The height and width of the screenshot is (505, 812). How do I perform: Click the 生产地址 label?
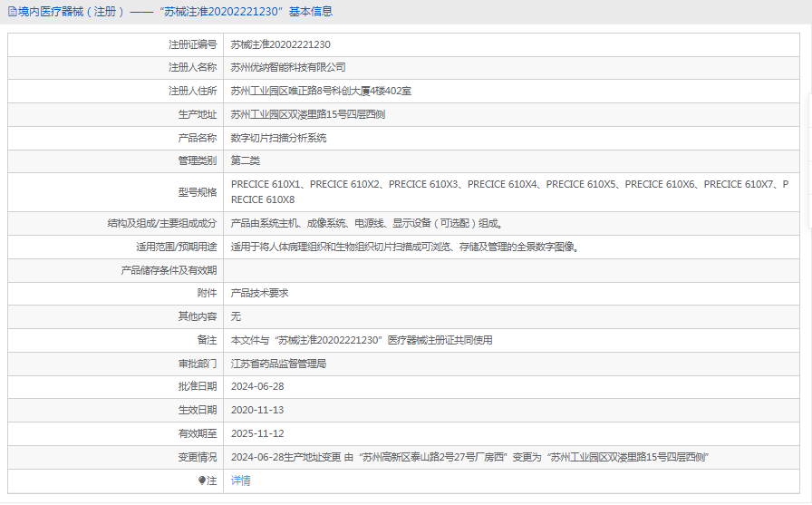pos(198,114)
